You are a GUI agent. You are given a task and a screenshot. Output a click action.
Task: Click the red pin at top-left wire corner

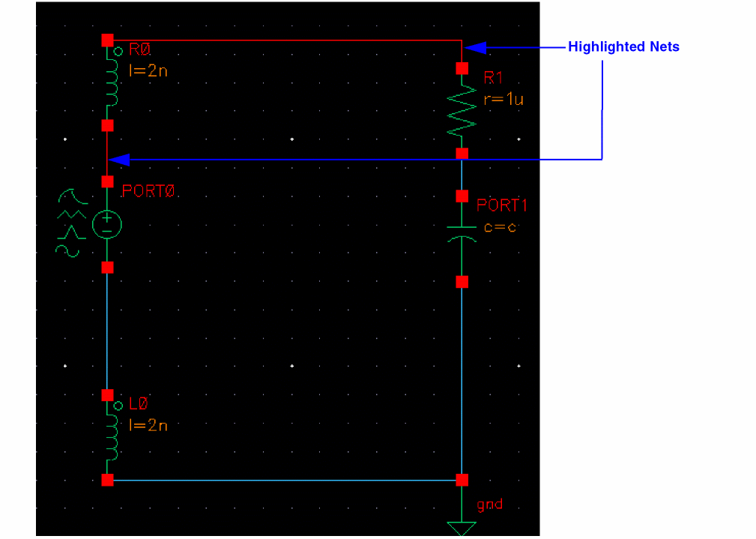tap(107, 40)
